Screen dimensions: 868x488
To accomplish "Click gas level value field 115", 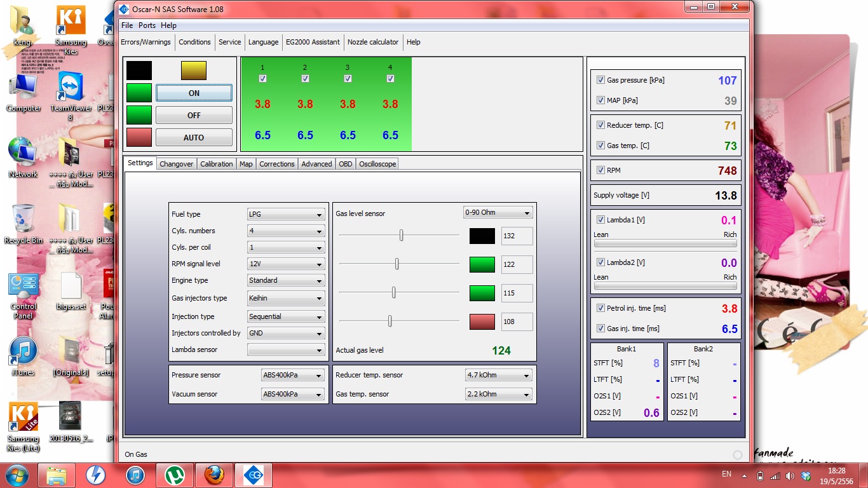I will click(517, 293).
